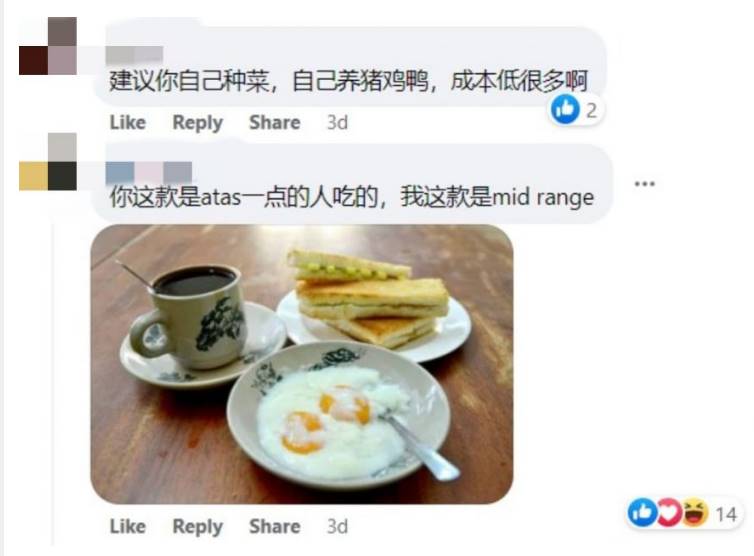Click the laughing emoji reaction icon
The image size is (754, 556).
point(694,513)
